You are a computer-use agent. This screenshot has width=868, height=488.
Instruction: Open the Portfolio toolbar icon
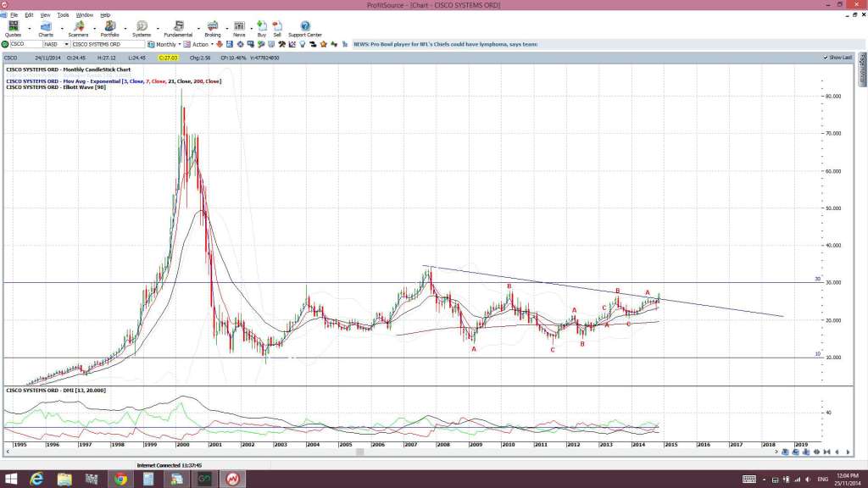pos(109,29)
